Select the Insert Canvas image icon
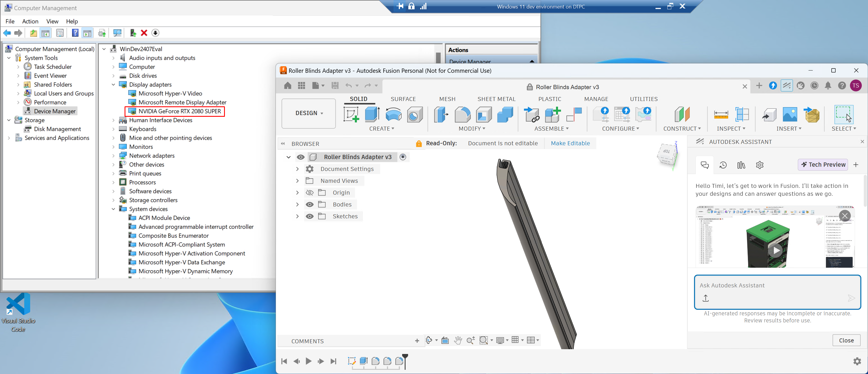 (x=790, y=115)
